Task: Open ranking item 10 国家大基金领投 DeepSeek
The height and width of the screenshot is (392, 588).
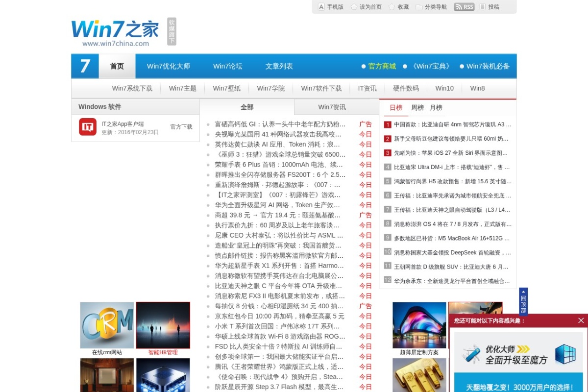Action: click(x=452, y=253)
